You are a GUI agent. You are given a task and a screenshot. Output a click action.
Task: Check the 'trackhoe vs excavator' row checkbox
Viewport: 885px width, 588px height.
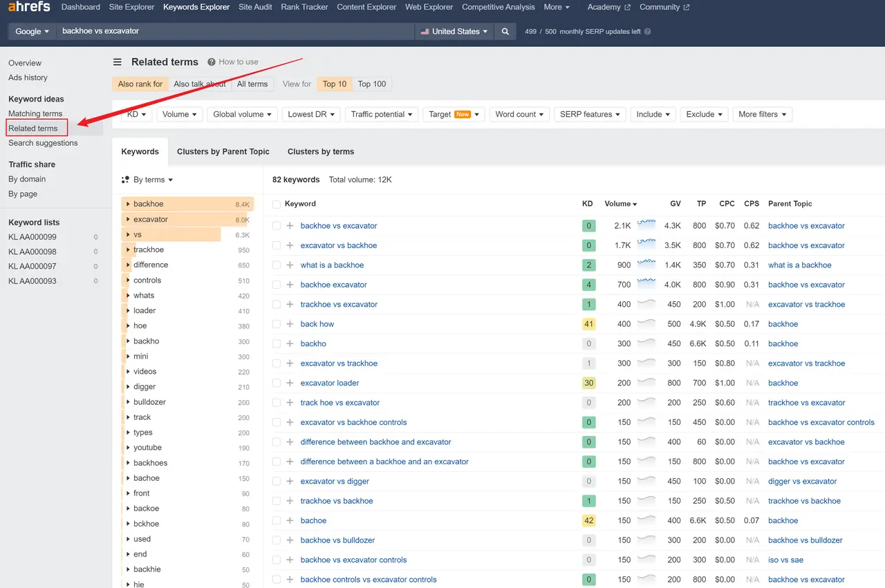(277, 305)
